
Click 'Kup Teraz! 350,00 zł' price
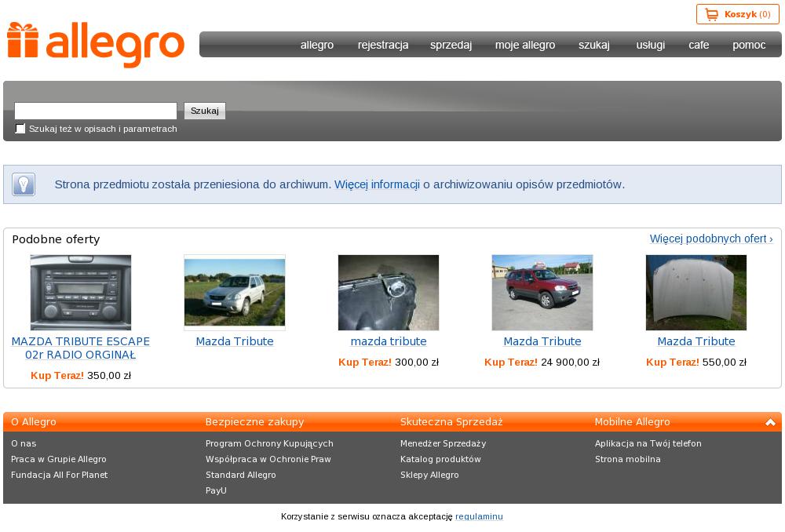pyautogui.click(x=81, y=376)
